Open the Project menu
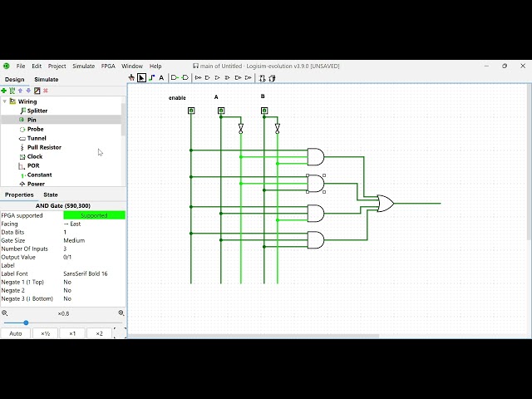This screenshot has width=532, height=399. pyautogui.click(x=57, y=66)
